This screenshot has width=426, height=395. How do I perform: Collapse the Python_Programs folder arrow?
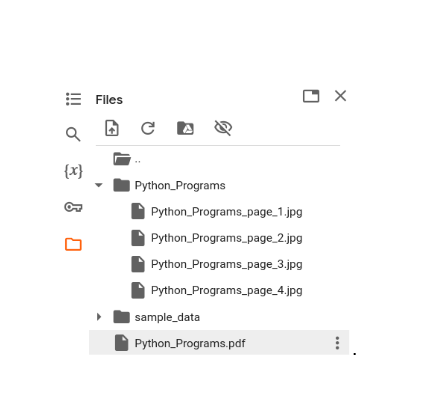click(x=99, y=185)
